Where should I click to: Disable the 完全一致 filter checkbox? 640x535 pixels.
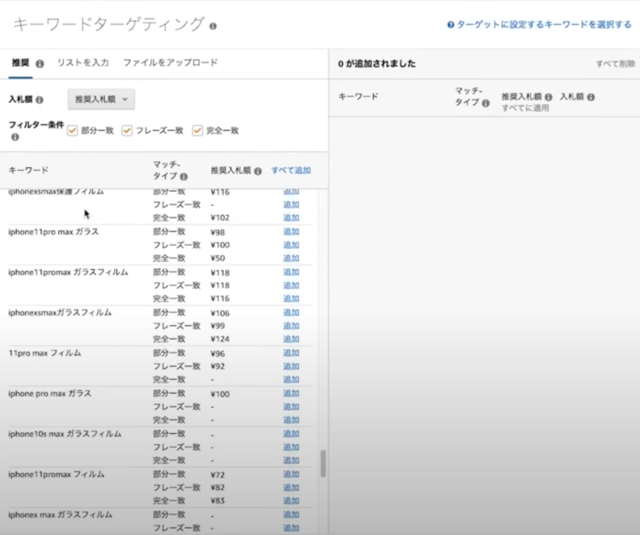(x=197, y=130)
